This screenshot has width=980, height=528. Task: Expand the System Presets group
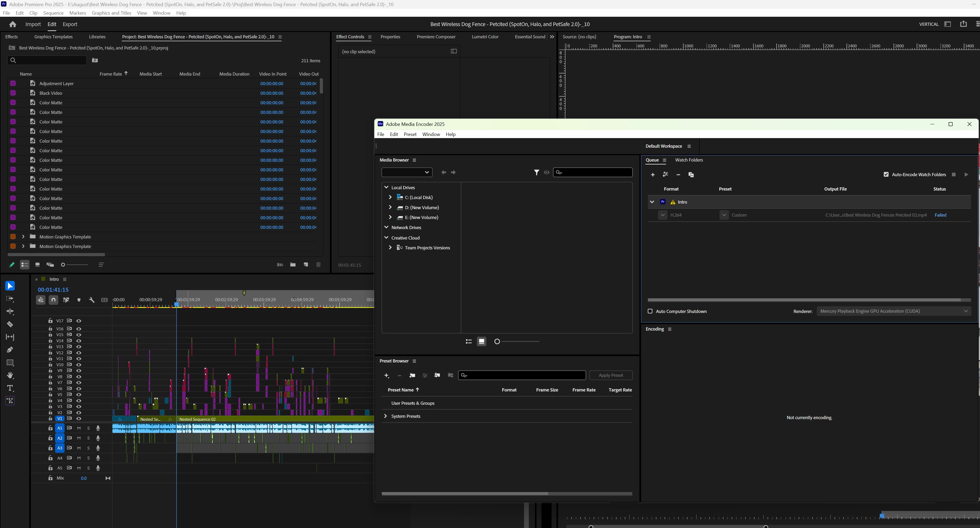(386, 416)
